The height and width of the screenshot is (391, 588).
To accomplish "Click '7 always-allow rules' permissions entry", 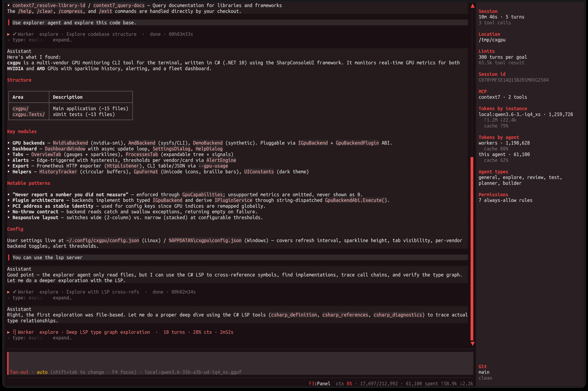I will click(505, 200).
